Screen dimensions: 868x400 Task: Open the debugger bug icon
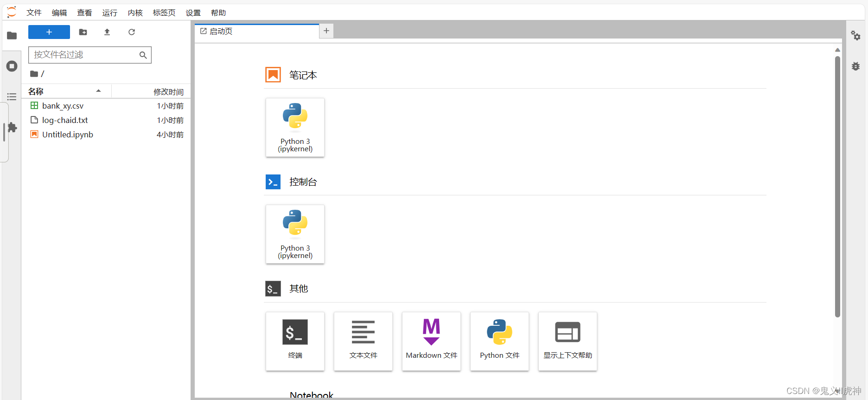(x=855, y=66)
